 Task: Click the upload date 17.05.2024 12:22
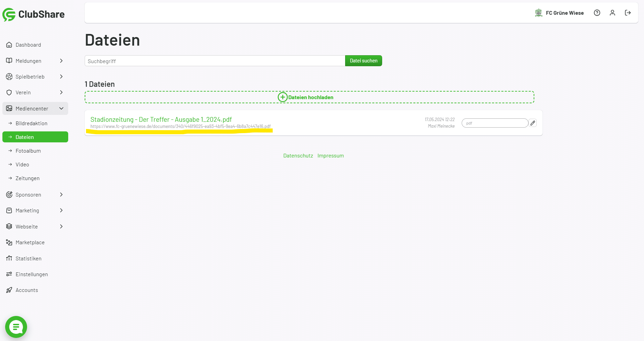440,120
